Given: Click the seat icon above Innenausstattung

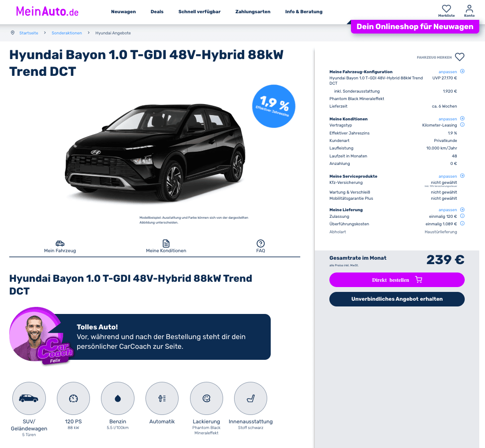Looking at the screenshot, I should pyautogui.click(x=250, y=399).
